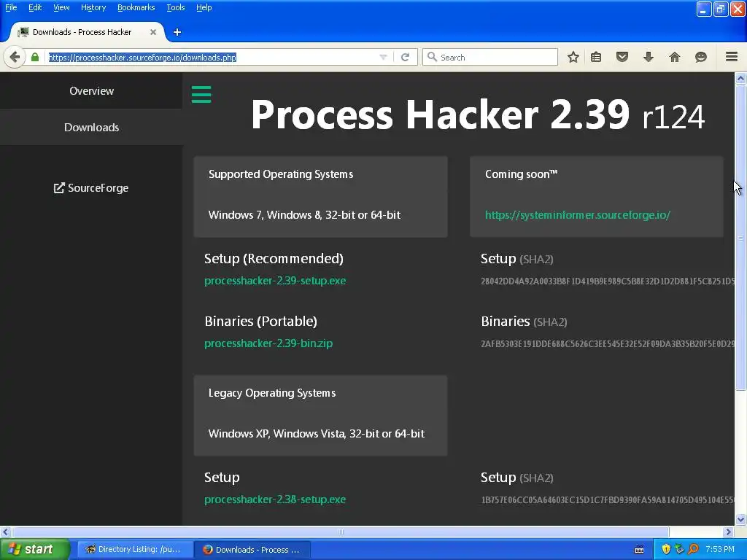Click the magnifier icon in Search box
The image size is (747, 560).
432,57
